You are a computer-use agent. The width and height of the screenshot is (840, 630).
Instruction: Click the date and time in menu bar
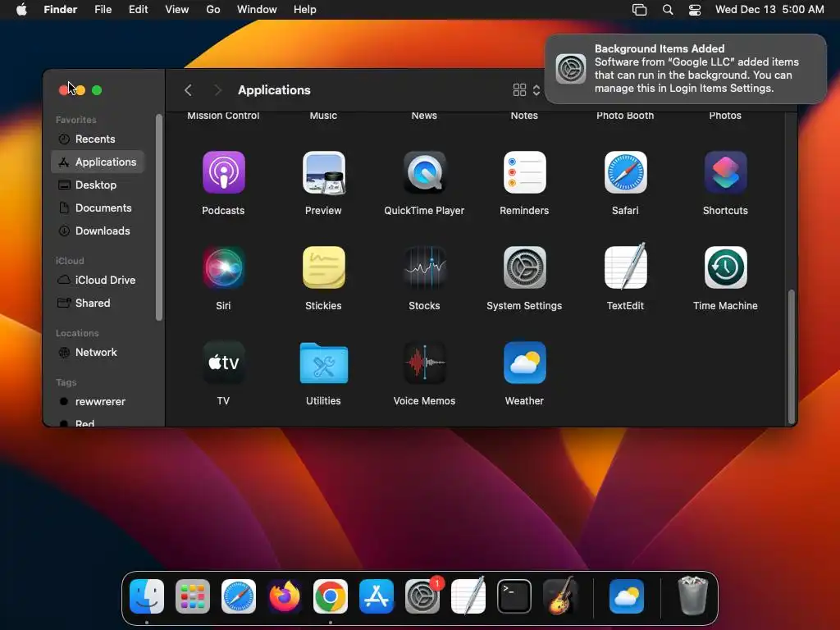[769, 10]
